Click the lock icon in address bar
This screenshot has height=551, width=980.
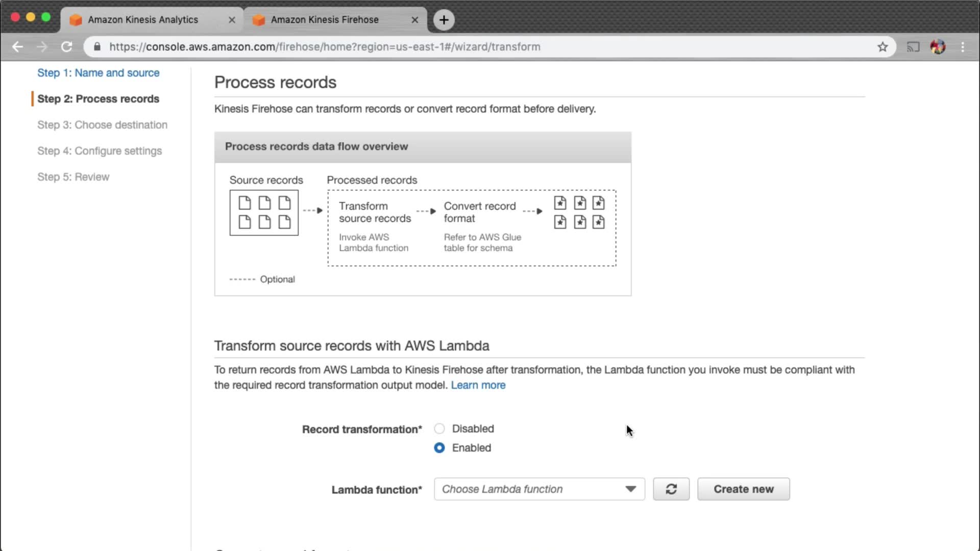coord(97,47)
